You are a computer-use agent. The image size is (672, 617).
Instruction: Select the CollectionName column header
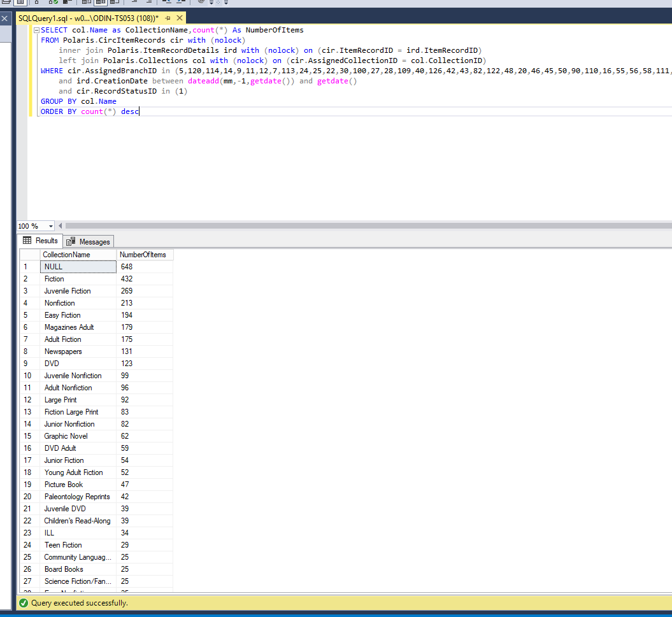click(78, 255)
